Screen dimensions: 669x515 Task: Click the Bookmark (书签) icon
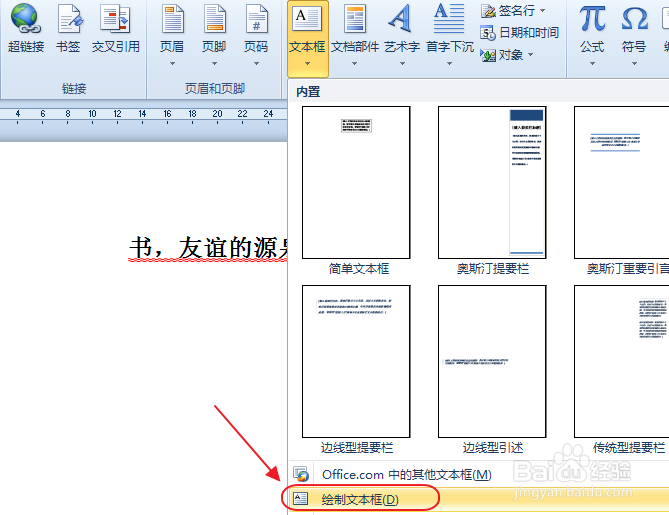pos(70,19)
